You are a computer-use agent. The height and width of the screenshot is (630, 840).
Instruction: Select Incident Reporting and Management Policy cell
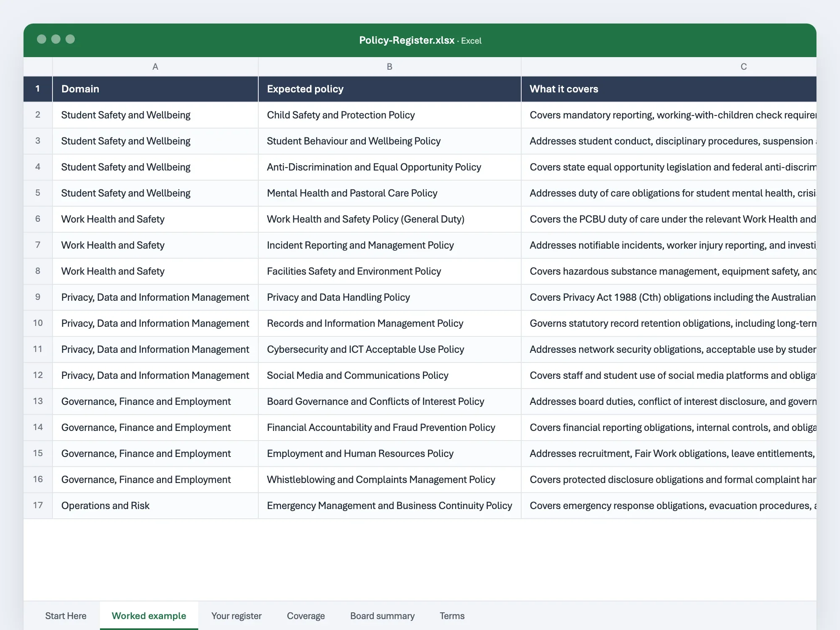tap(390, 245)
